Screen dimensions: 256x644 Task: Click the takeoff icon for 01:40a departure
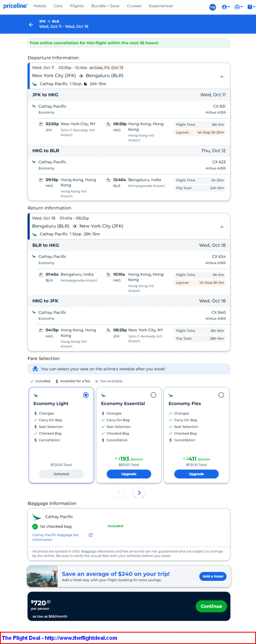[41, 274]
